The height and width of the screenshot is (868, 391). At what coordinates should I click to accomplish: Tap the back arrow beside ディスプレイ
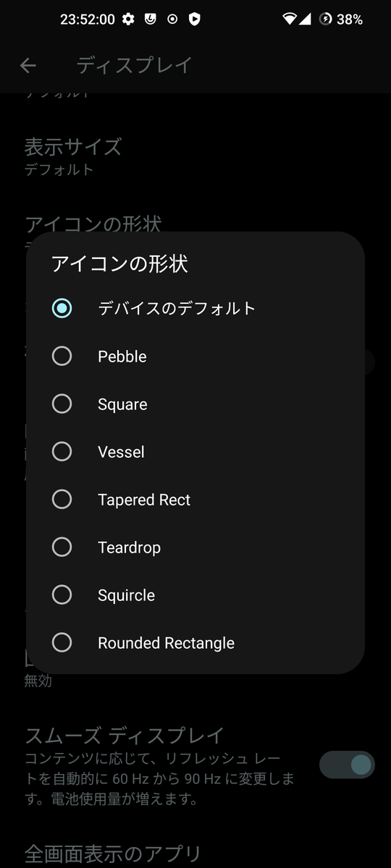[x=28, y=66]
